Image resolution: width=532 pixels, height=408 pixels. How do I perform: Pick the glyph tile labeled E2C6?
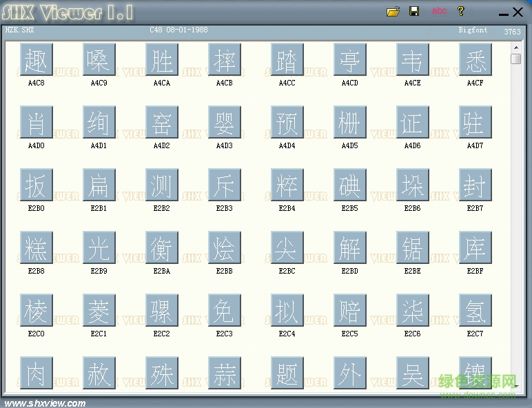[412, 311]
